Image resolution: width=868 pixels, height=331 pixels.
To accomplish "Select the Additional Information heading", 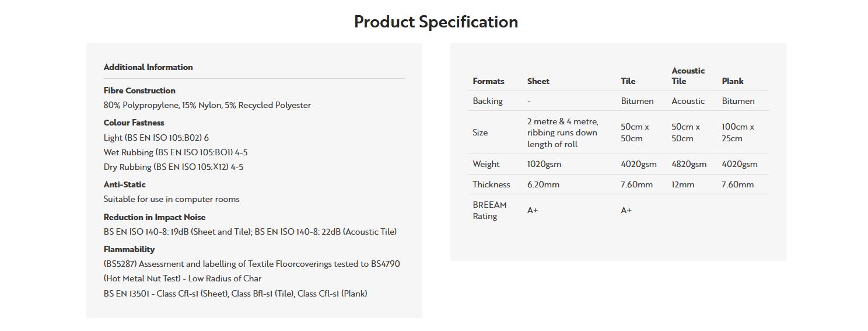I will click(148, 67).
